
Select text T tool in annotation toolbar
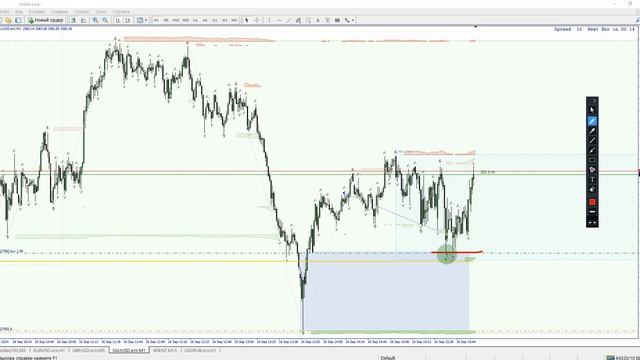click(592, 180)
